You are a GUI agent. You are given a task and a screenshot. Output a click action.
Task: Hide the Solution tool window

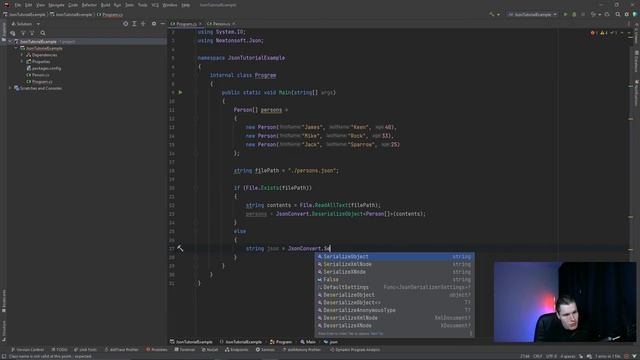tap(162, 24)
